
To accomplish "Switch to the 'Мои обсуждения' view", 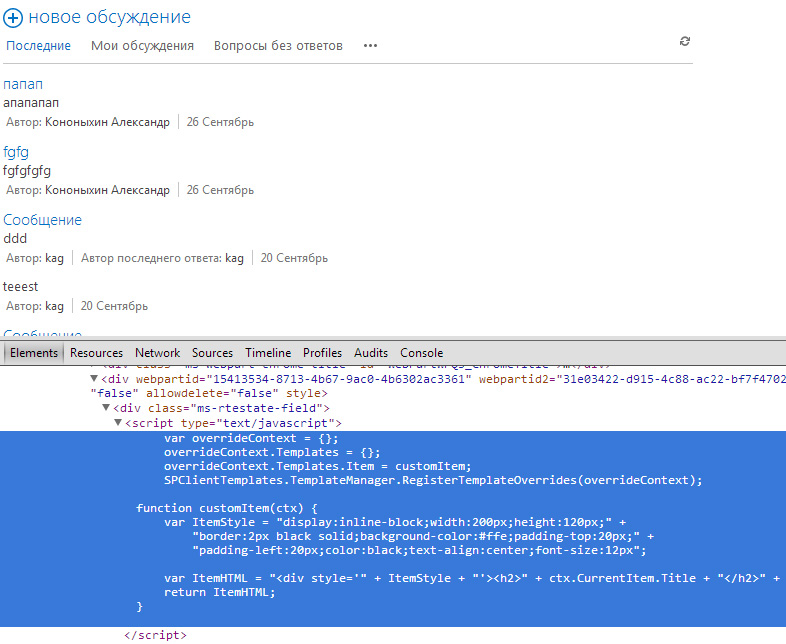I will tap(142, 46).
